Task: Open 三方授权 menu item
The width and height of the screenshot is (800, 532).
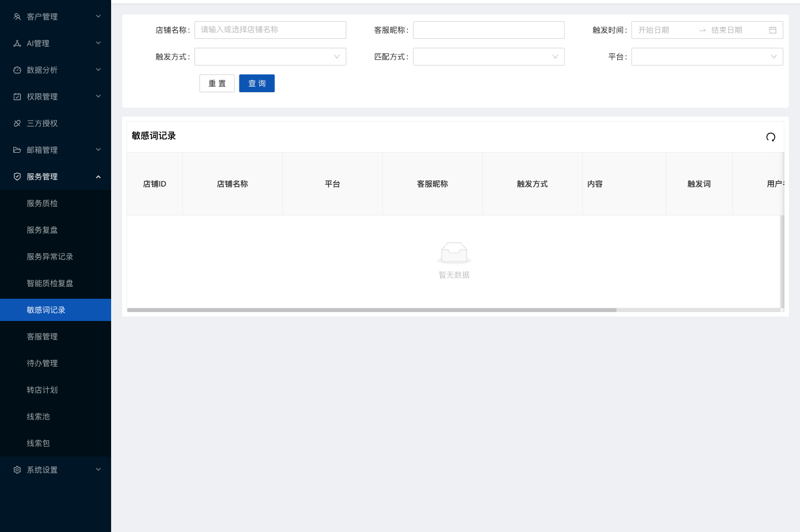Action: [56, 123]
